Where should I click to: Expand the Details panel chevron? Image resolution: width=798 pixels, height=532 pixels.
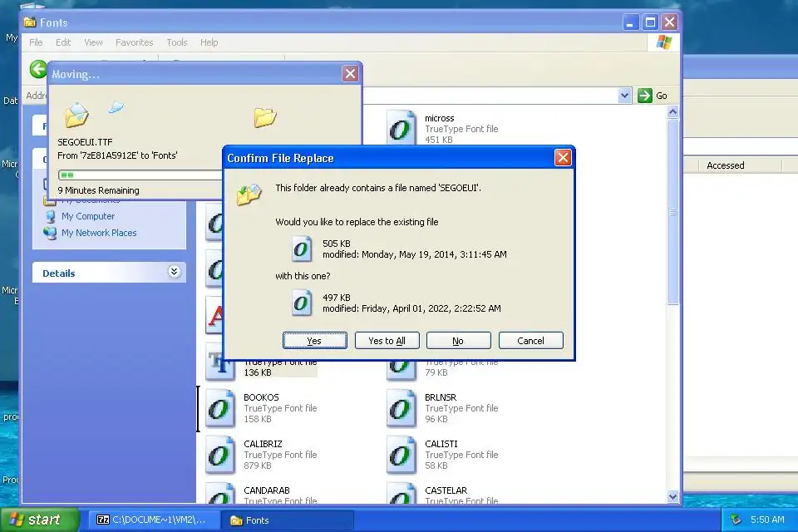click(174, 271)
